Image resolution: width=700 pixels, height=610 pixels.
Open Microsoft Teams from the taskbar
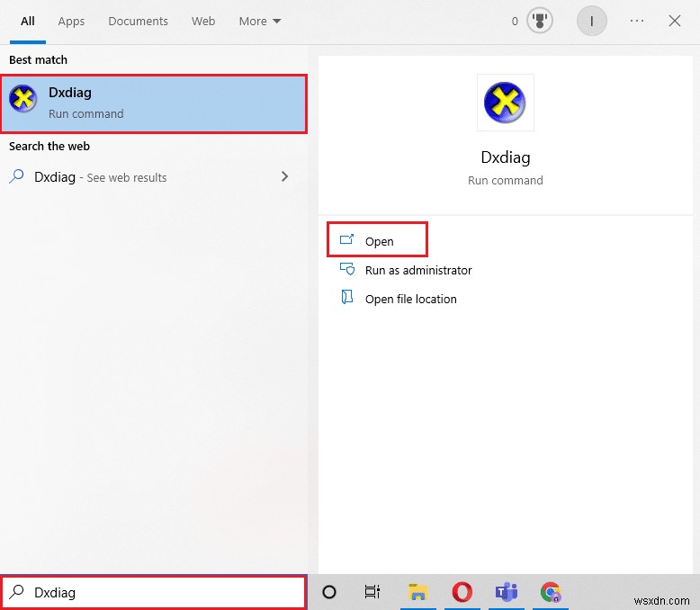(x=507, y=592)
